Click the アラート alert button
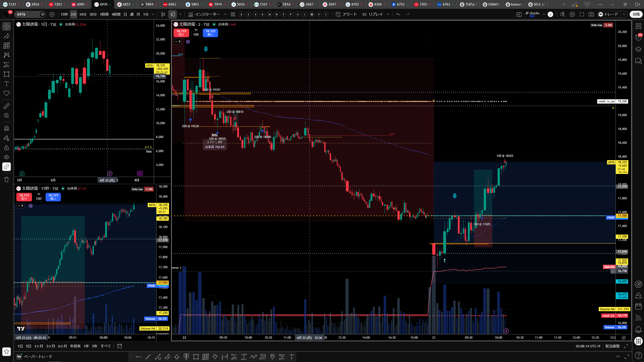 (346, 14)
